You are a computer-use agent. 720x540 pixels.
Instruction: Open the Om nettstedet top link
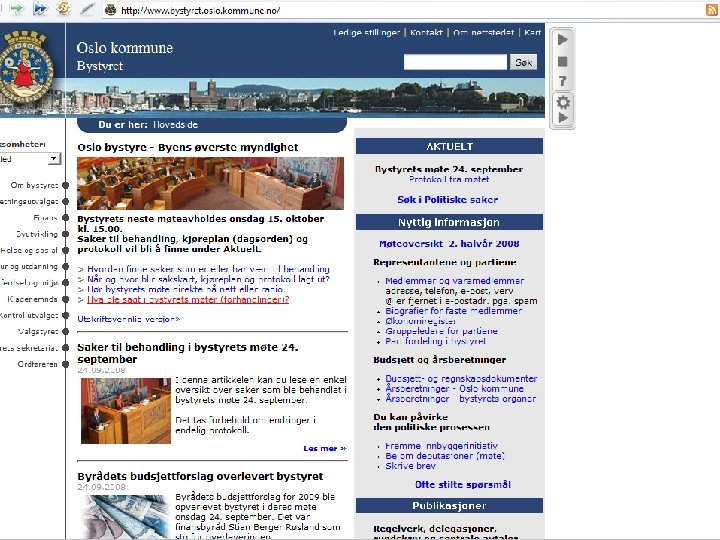pos(484,33)
